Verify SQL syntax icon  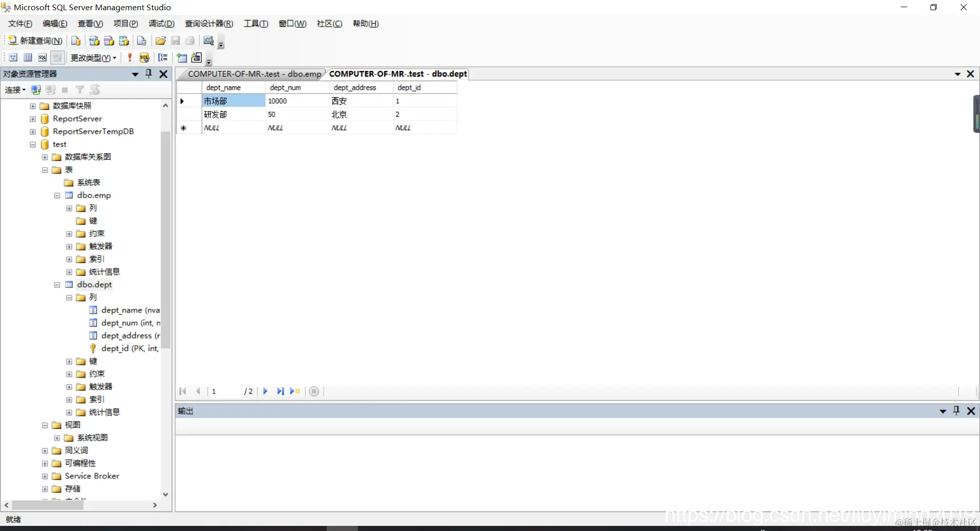point(144,58)
